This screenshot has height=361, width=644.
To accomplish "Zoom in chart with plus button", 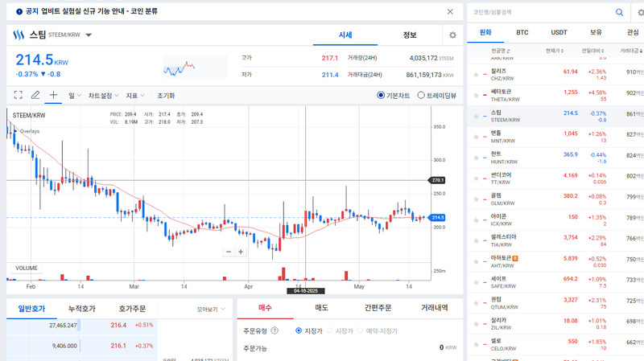I will [x=241, y=252].
